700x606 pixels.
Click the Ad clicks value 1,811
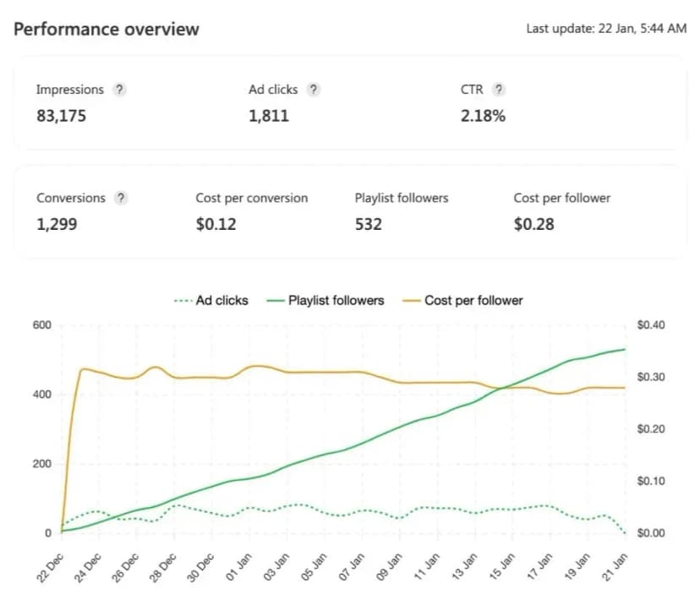(269, 116)
